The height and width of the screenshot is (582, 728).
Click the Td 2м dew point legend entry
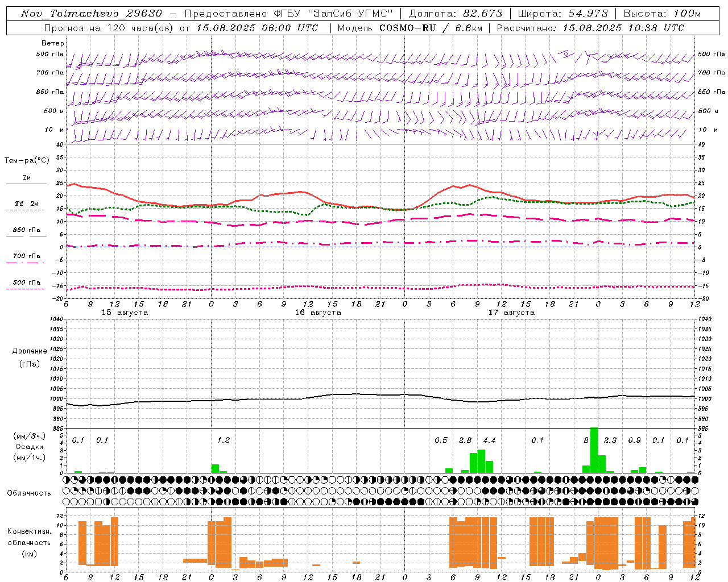[x=26, y=203]
